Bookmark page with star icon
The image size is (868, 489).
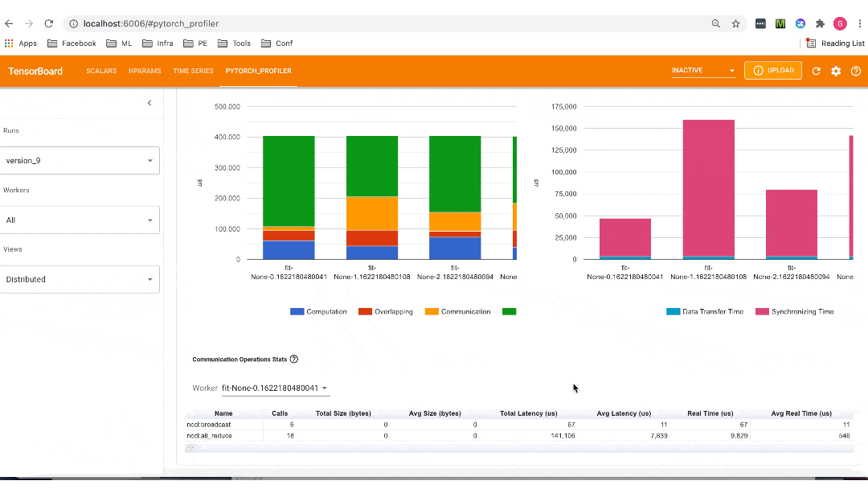[735, 24]
